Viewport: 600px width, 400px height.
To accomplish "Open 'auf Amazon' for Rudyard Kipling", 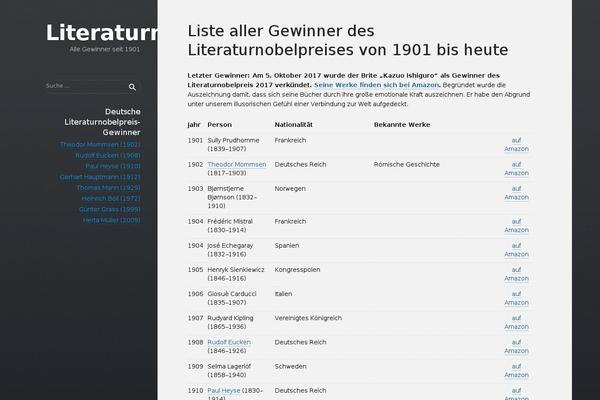I will click(516, 322).
